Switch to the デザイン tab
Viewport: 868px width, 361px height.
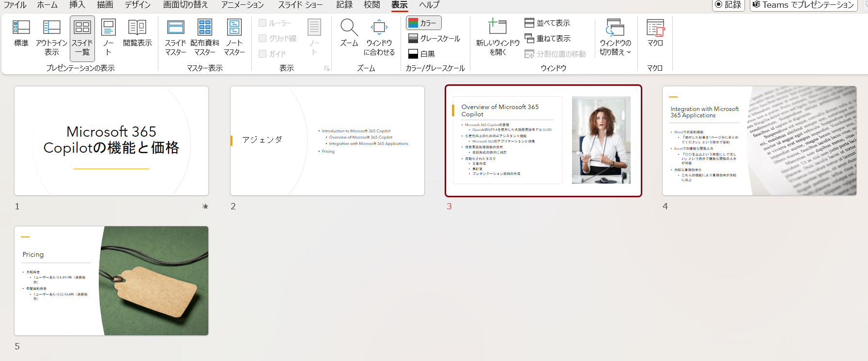click(138, 5)
